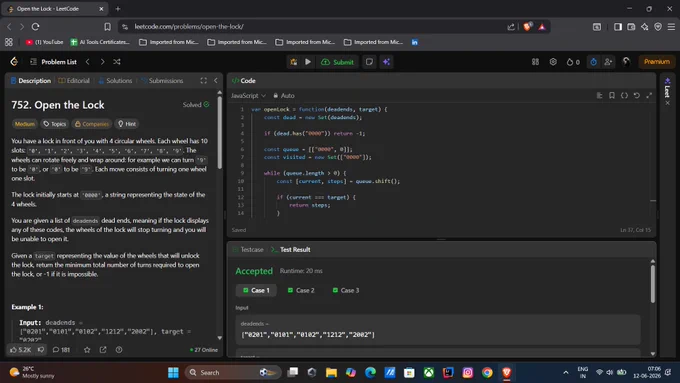Expand the Companies tag
The height and width of the screenshot is (383, 680).
click(92, 124)
